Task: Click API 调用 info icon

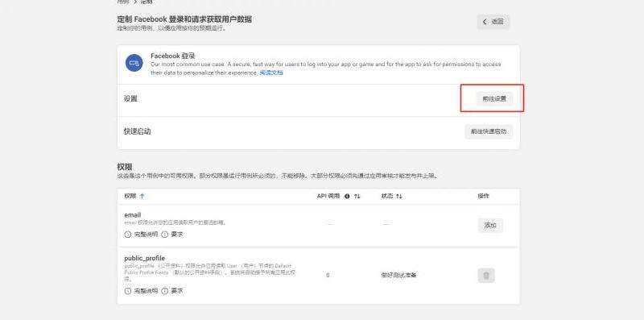Action: (x=347, y=196)
